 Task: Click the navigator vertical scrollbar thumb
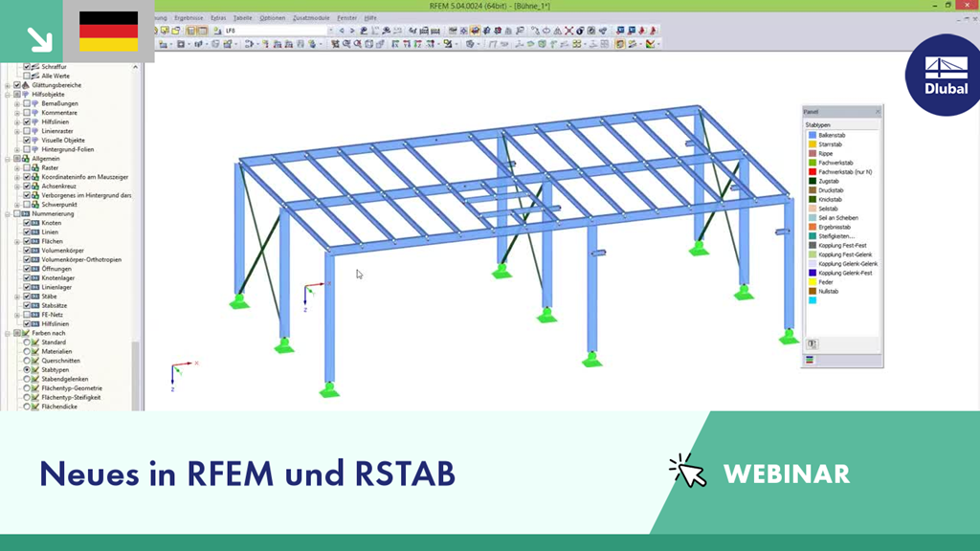tap(136, 376)
